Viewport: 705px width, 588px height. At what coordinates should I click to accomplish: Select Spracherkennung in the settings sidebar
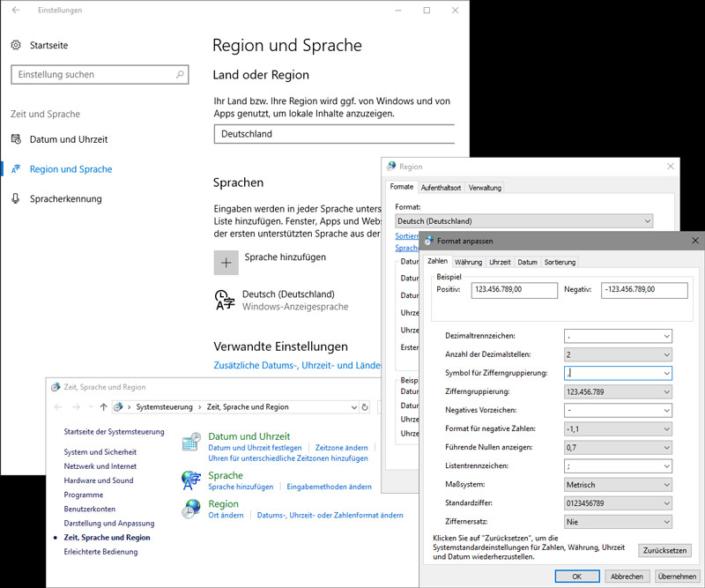tap(65, 199)
